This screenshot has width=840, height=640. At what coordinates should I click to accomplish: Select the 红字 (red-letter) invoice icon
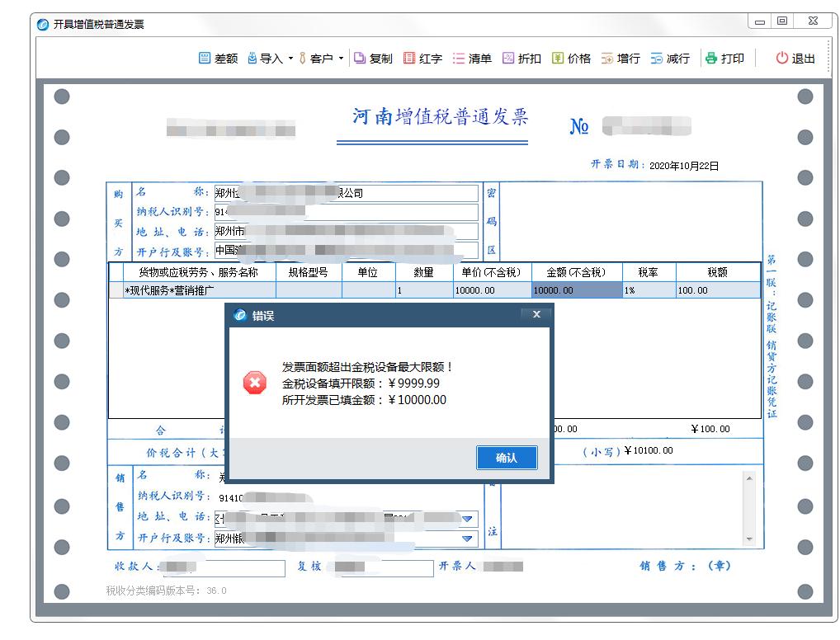tap(423, 58)
